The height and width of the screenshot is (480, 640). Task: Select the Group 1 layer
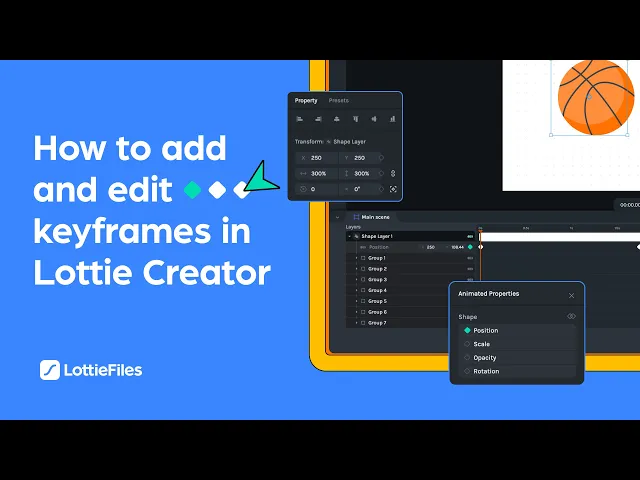[377, 258]
